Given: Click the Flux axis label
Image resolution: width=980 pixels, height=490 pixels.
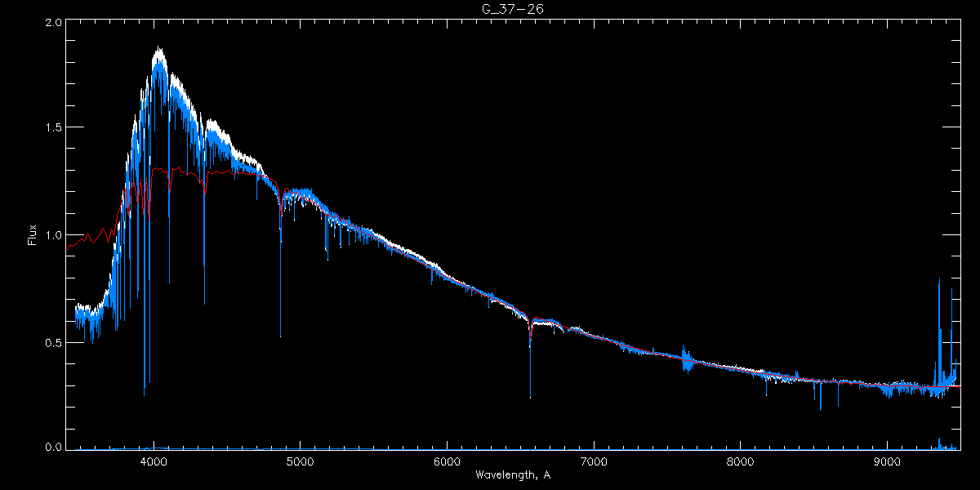Looking at the screenshot, I should tap(32, 234).
